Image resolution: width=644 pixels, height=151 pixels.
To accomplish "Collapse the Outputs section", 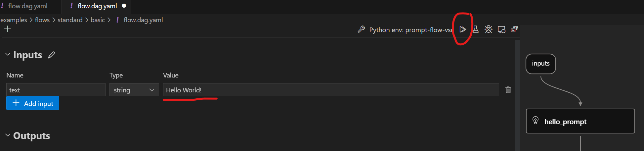I will (8, 135).
